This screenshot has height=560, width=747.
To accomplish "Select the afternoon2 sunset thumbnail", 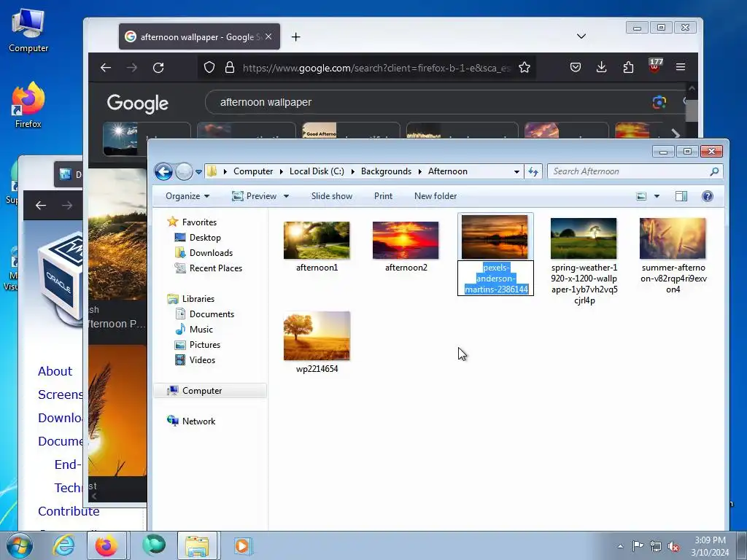I will (x=406, y=240).
